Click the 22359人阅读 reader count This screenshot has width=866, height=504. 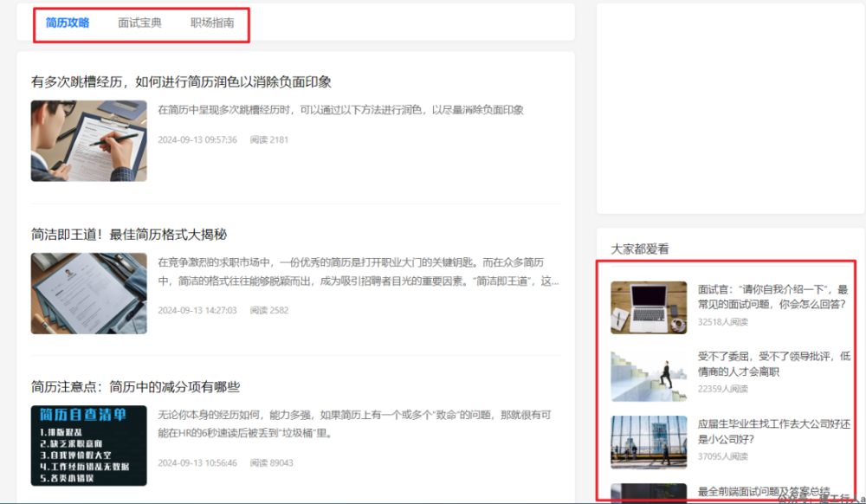point(722,389)
